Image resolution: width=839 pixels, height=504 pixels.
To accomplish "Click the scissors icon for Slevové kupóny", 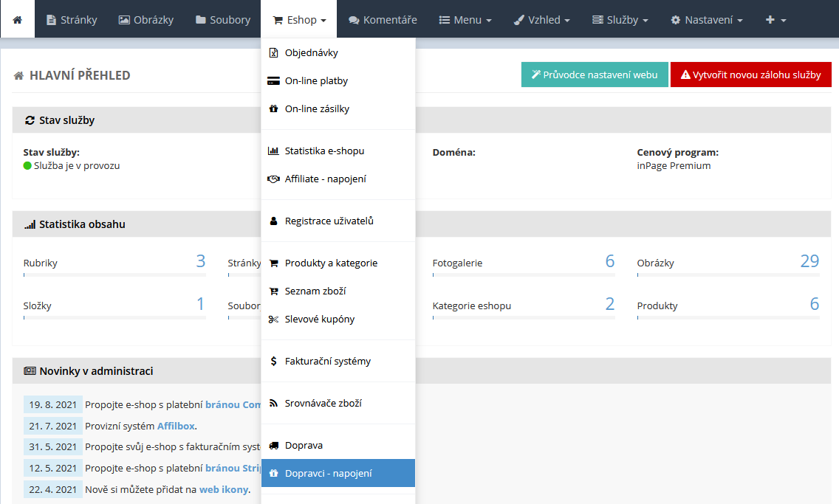I will click(x=273, y=320).
